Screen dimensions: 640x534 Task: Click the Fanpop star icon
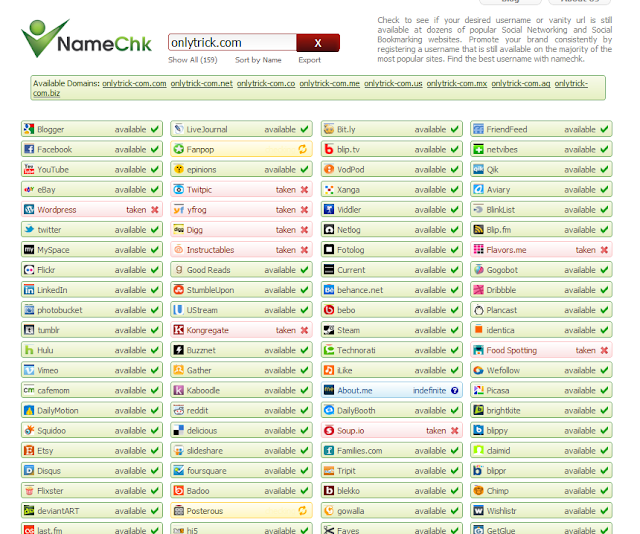click(178, 149)
